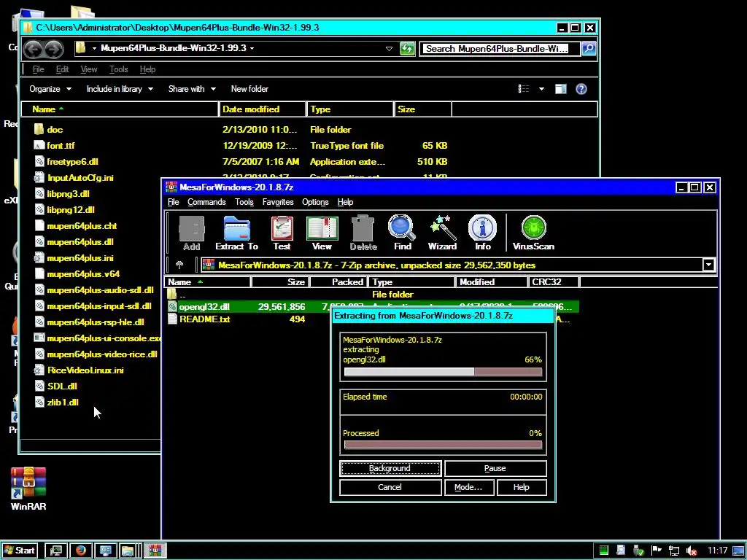Click the change view icon in Explorer
Image resolution: width=747 pixels, height=560 pixels.
click(524, 89)
